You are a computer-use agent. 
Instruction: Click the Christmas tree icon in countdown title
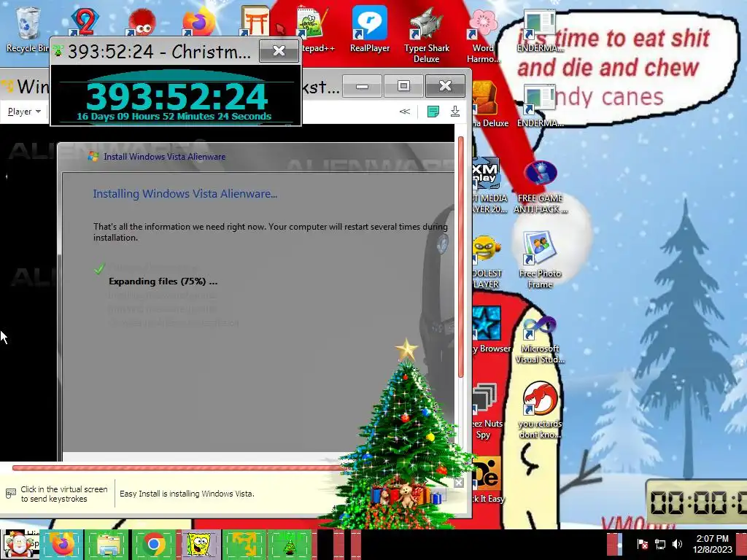click(x=58, y=50)
